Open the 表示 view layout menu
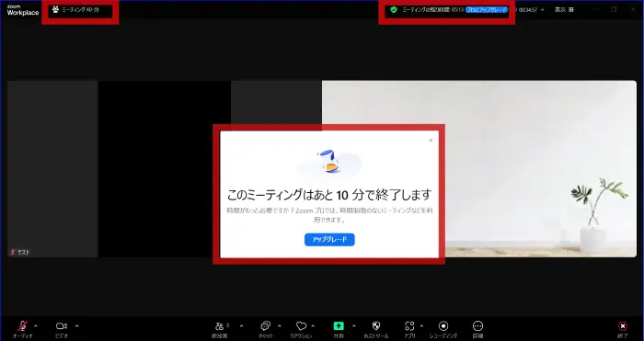The width and height of the screenshot is (644, 341). [x=564, y=10]
